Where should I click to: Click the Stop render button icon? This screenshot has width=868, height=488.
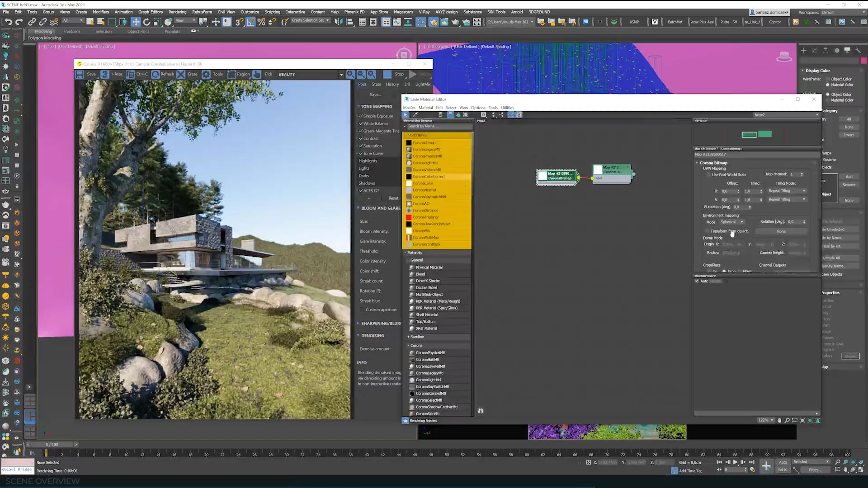(387, 74)
